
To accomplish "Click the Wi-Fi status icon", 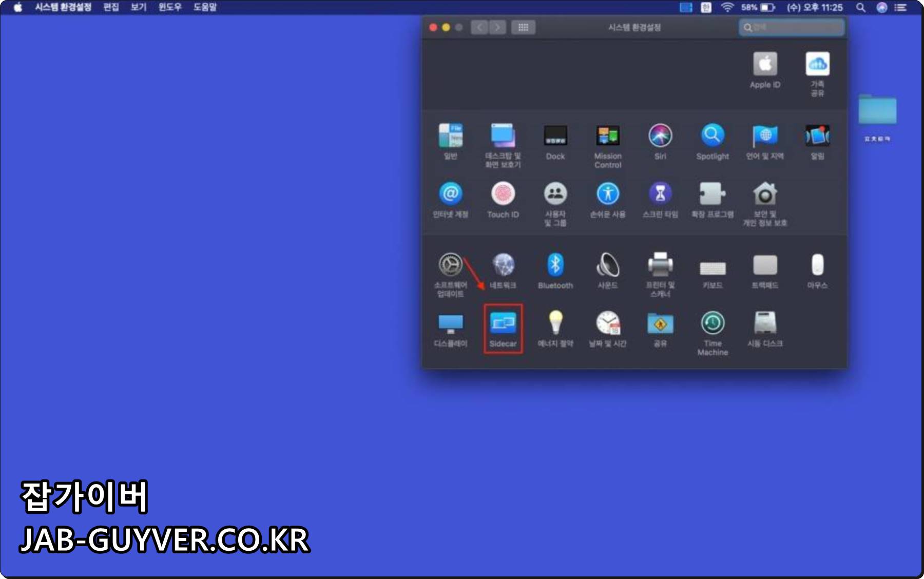I will pos(727,7).
